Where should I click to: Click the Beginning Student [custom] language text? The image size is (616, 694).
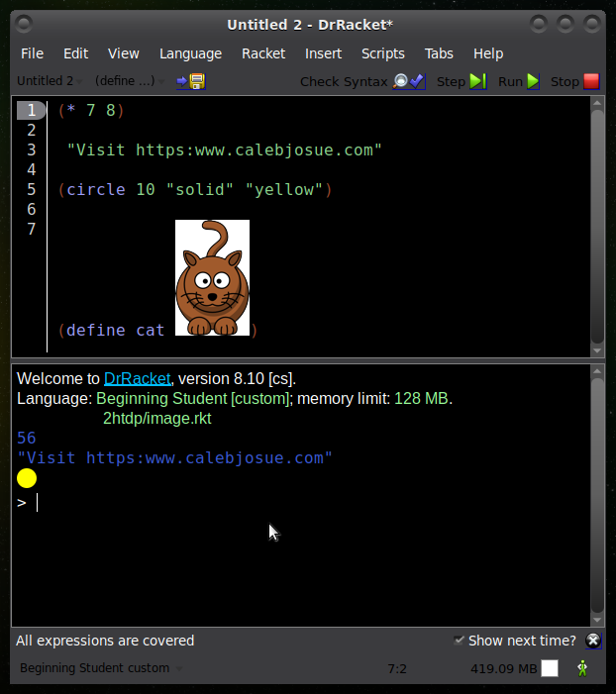tap(193, 399)
